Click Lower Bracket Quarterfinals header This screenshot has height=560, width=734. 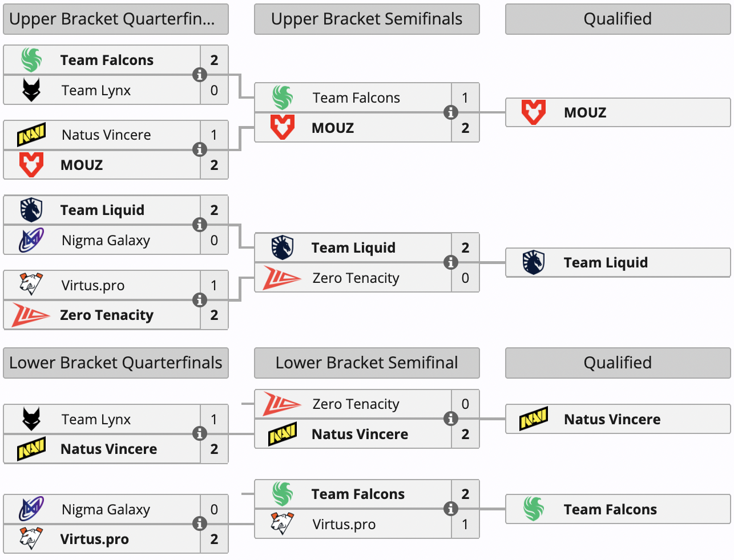115,363
